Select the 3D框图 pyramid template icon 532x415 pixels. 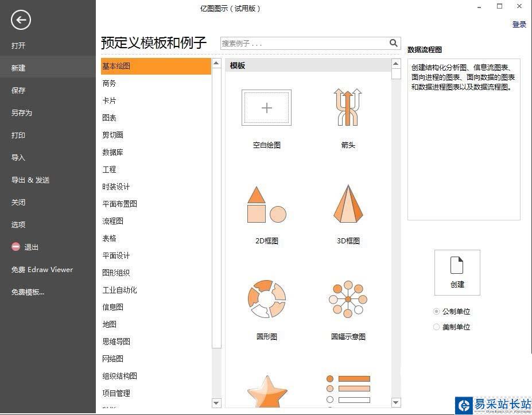pyautogui.click(x=348, y=204)
